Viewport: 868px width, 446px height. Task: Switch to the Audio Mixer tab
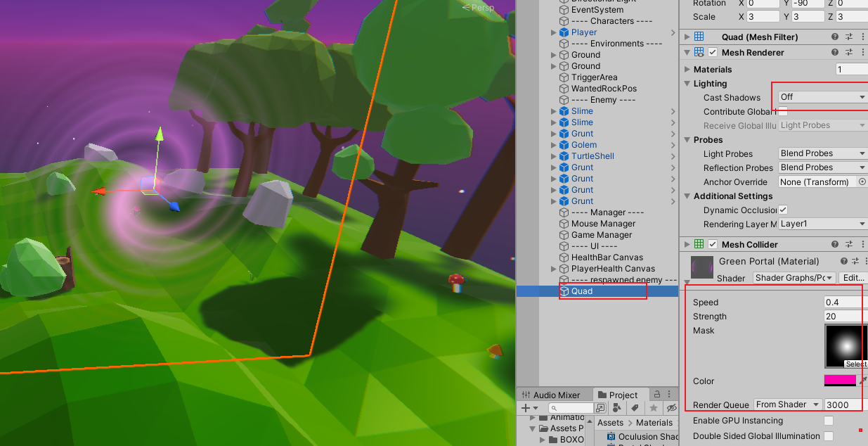tap(554, 395)
